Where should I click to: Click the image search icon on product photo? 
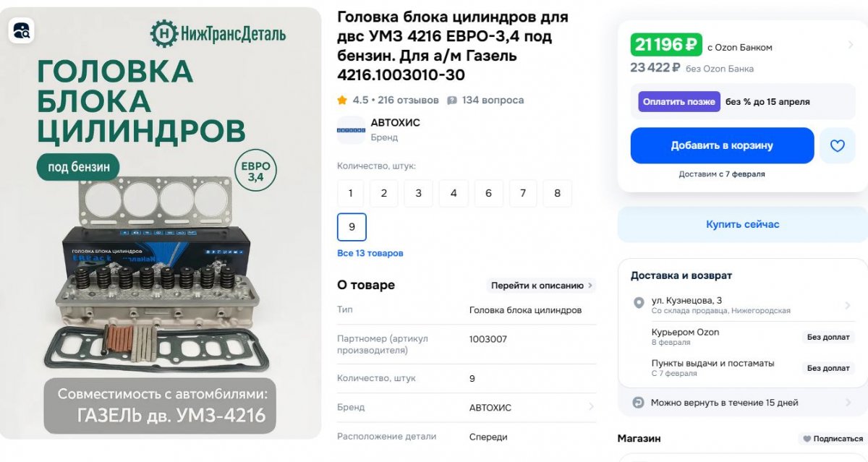tap(22, 30)
